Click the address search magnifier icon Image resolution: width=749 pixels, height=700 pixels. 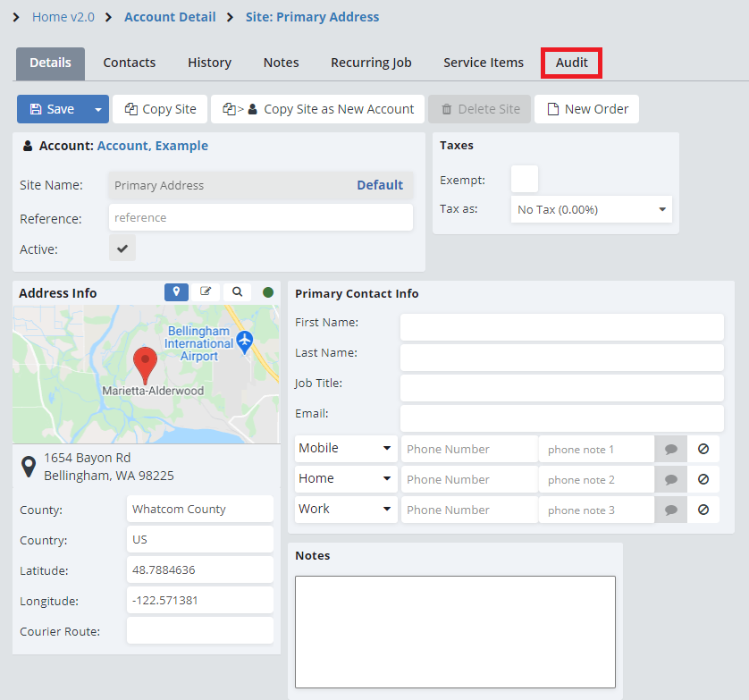point(237,292)
